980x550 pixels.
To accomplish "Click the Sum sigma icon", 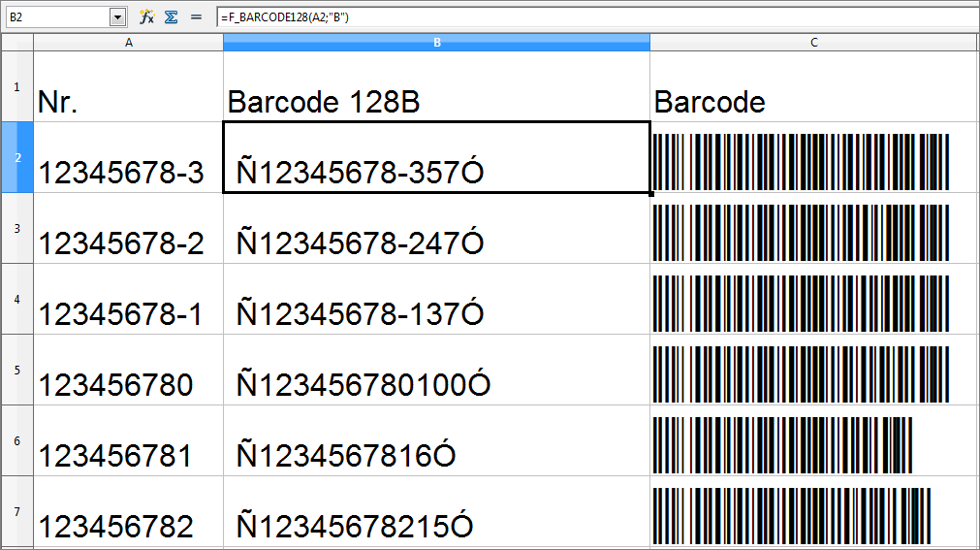I will [172, 16].
